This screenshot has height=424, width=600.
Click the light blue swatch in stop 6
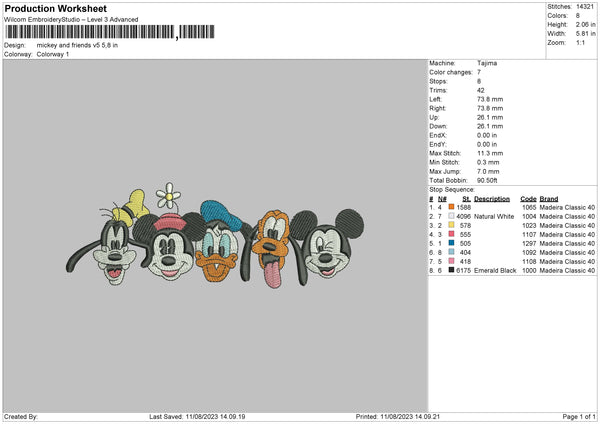[452, 251]
